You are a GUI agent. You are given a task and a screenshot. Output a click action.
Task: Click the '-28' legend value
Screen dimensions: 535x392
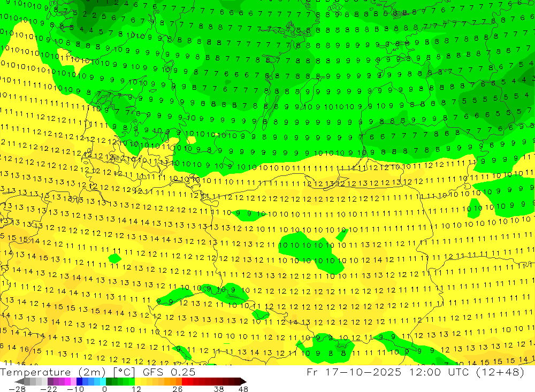17,389
